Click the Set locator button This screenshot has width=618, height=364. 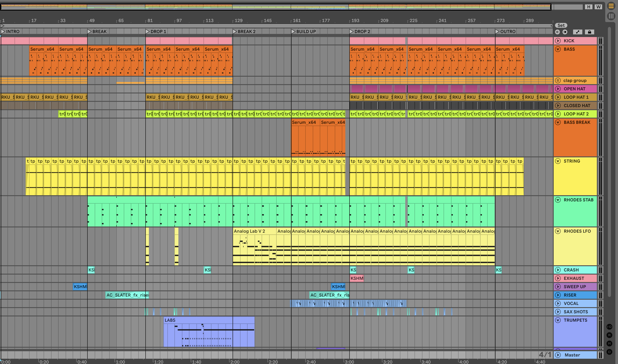click(561, 25)
